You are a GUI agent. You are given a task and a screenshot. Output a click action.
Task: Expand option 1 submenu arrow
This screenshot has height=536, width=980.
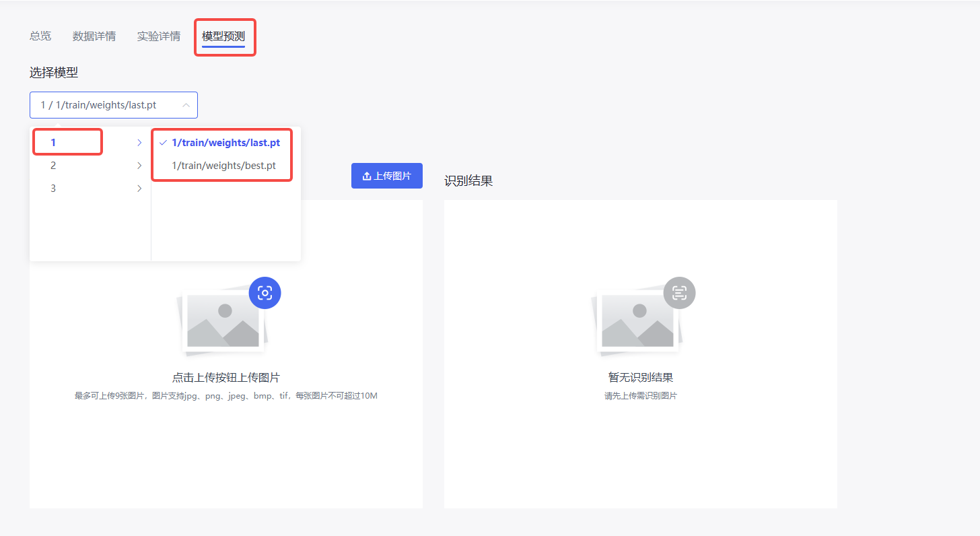click(x=139, y=143)
